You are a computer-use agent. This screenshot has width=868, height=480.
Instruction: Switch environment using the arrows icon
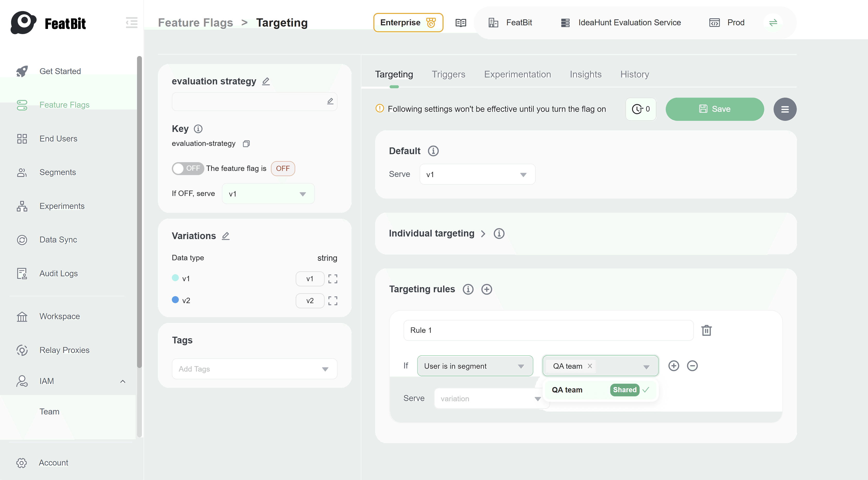pyautogui.click(x=773, y=22)
